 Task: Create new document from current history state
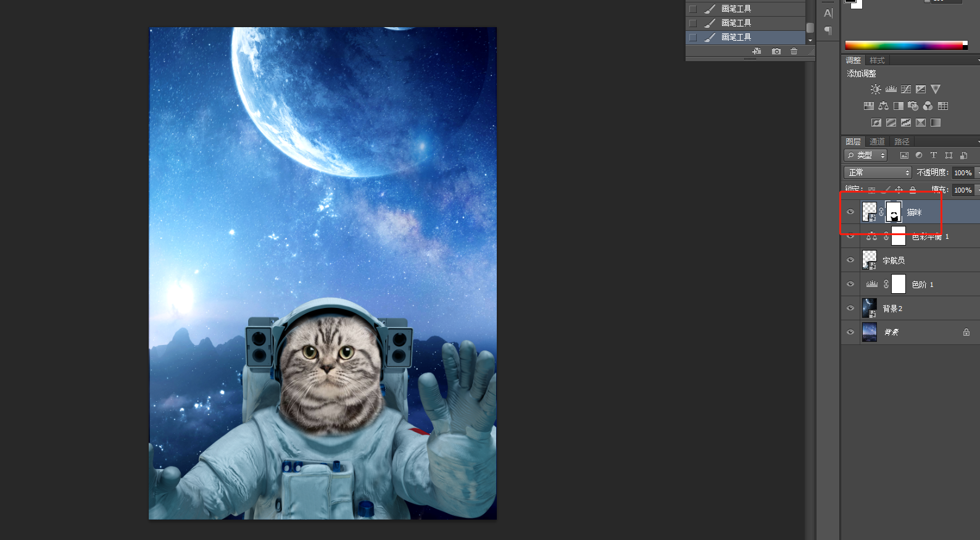[757, 51]
